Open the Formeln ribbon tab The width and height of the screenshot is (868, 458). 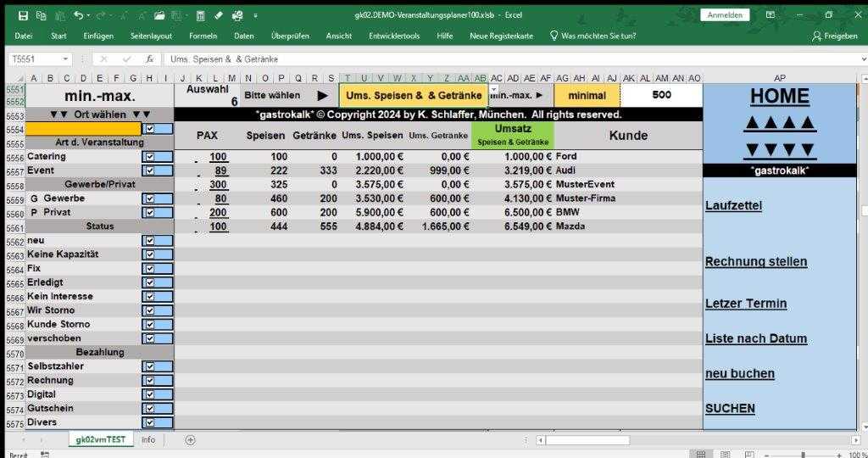[x=203, y=36]
